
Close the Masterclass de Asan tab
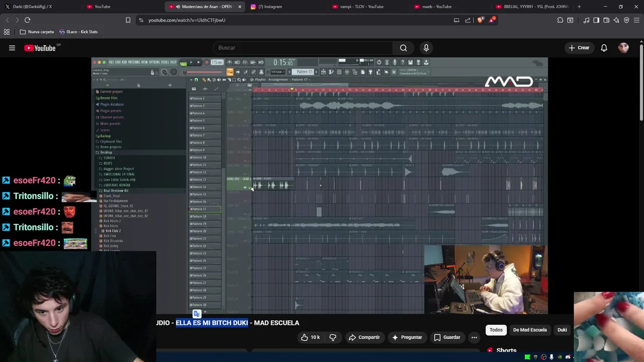239,7
